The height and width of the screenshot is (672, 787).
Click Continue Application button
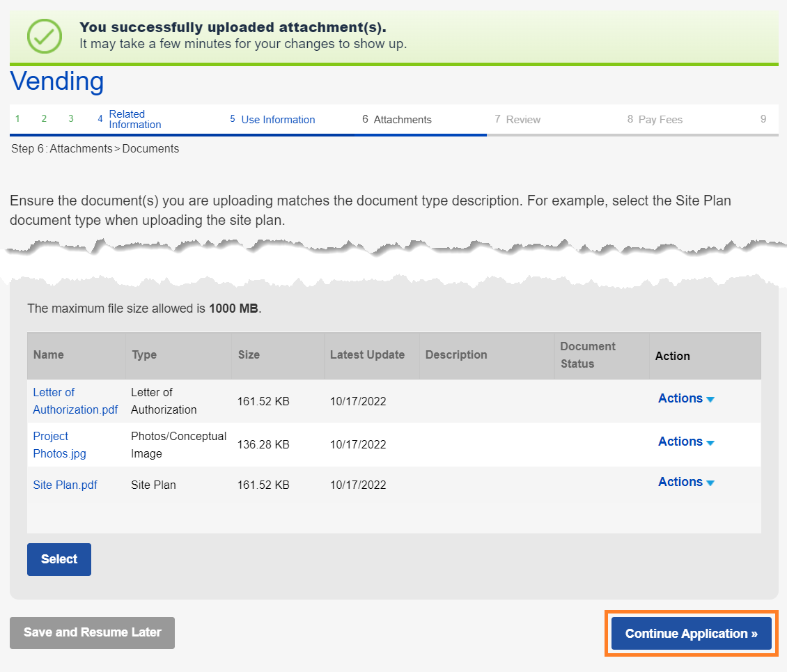point(691,634)
